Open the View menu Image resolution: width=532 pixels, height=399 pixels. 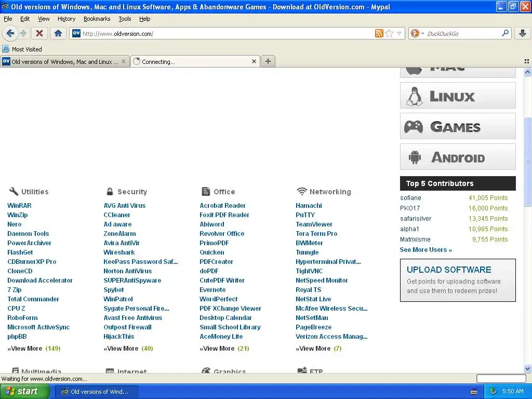(44, 19)
